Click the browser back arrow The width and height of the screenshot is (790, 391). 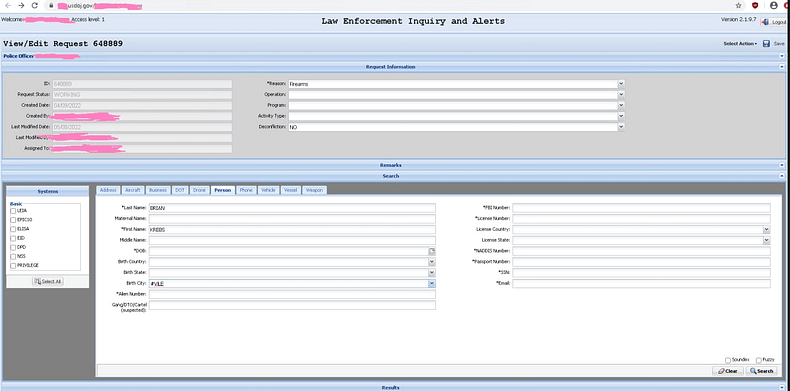click(x=8, y=6)
